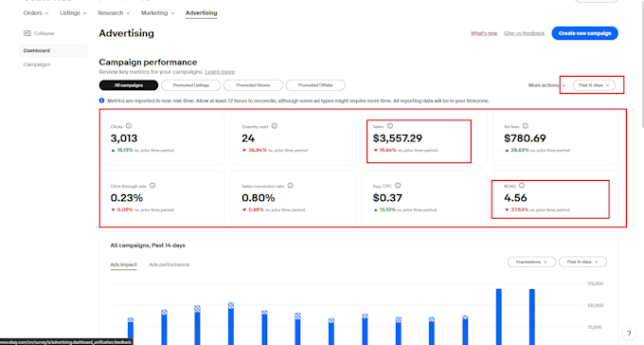Select the Advertising tab
Image resolution: width=644 pixels, height=345 pixels.
tap(201, 13)
